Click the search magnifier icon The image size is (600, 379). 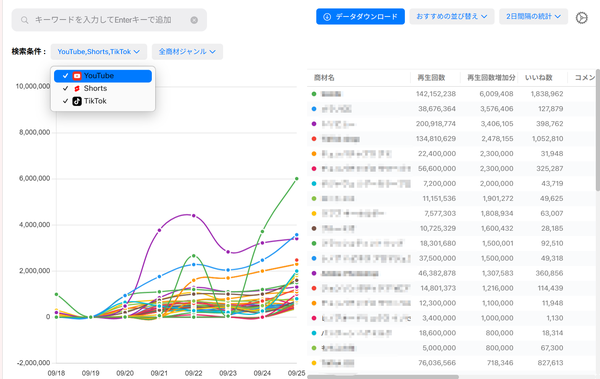pyautogui.click(x=24, y=20)
